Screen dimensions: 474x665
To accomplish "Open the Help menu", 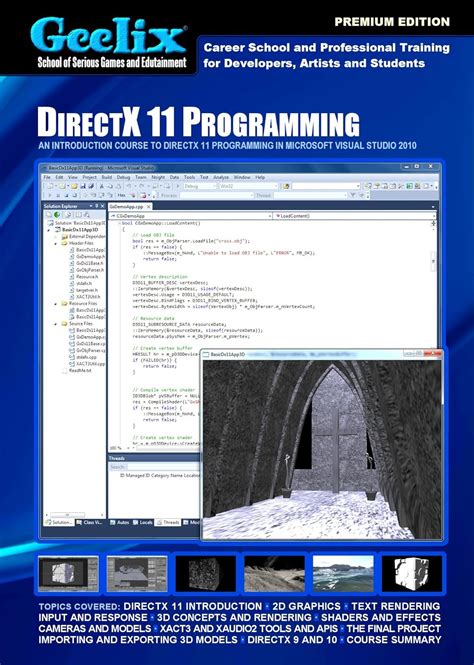I will coord(260,177).
